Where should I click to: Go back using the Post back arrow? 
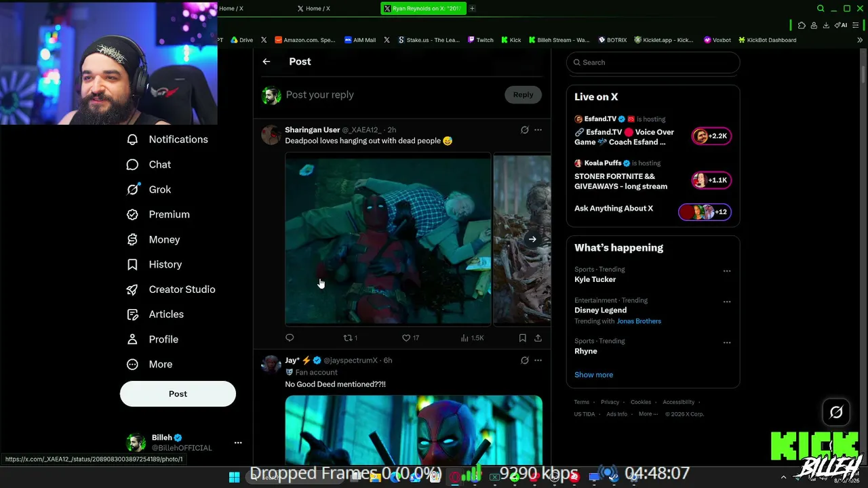click(267, 62)
